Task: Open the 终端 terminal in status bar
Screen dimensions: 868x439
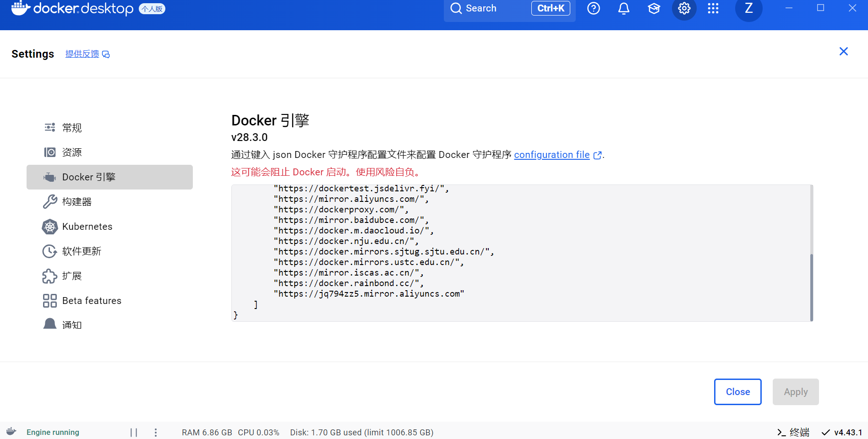Action: (793, 432)
